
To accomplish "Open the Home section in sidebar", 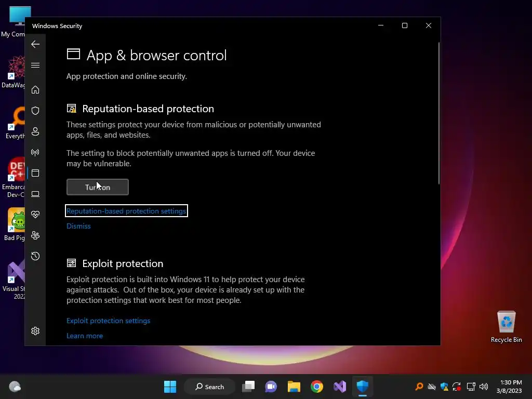I will [35, 90].
